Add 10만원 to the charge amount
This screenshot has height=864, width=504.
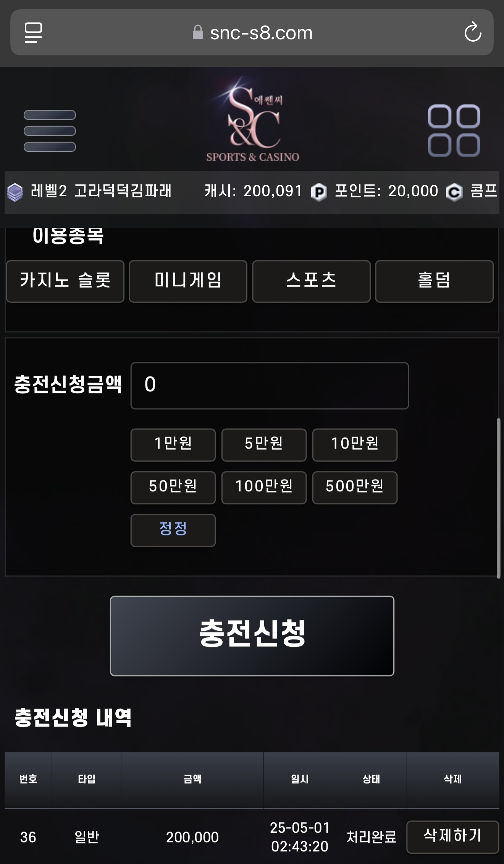tap(355, 445)
